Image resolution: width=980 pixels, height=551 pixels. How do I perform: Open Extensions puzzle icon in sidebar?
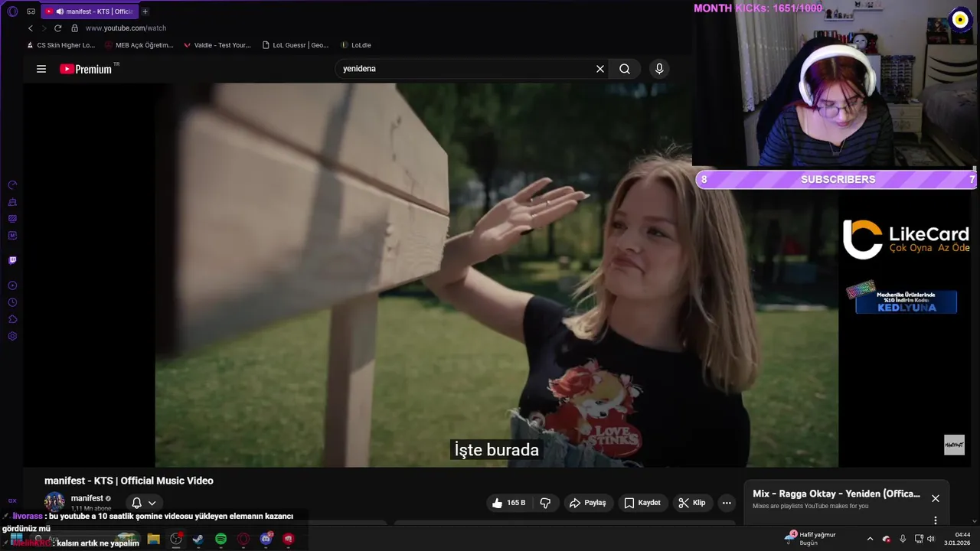(12, 319)
